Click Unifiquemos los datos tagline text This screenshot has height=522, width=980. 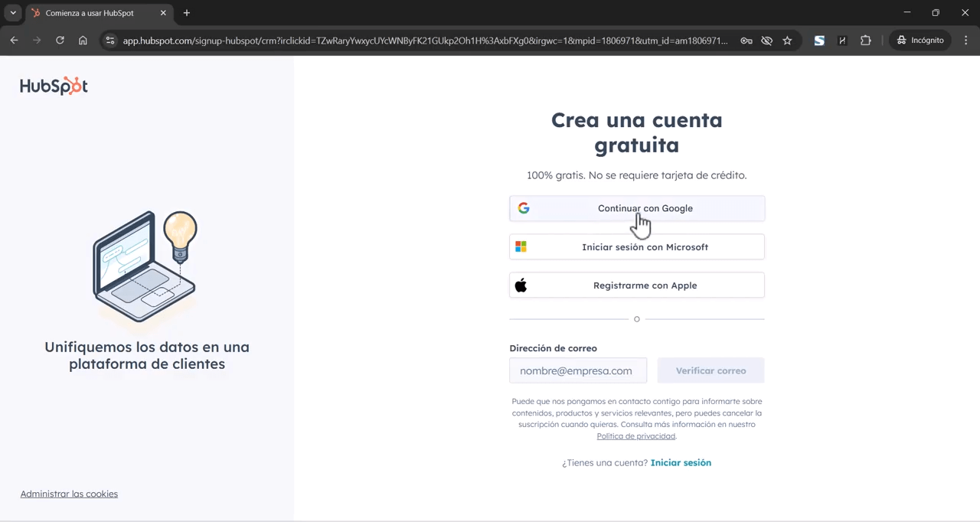[147, 355]
